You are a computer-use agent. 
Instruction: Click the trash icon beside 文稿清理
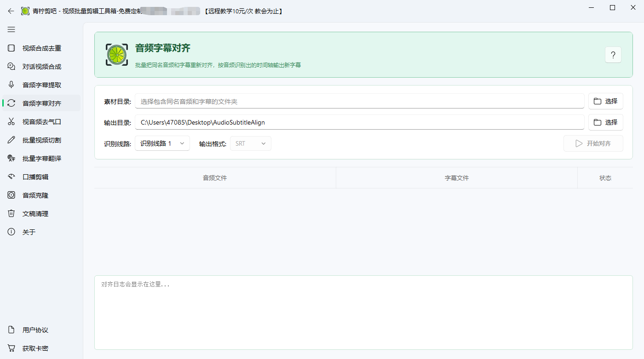11,214
